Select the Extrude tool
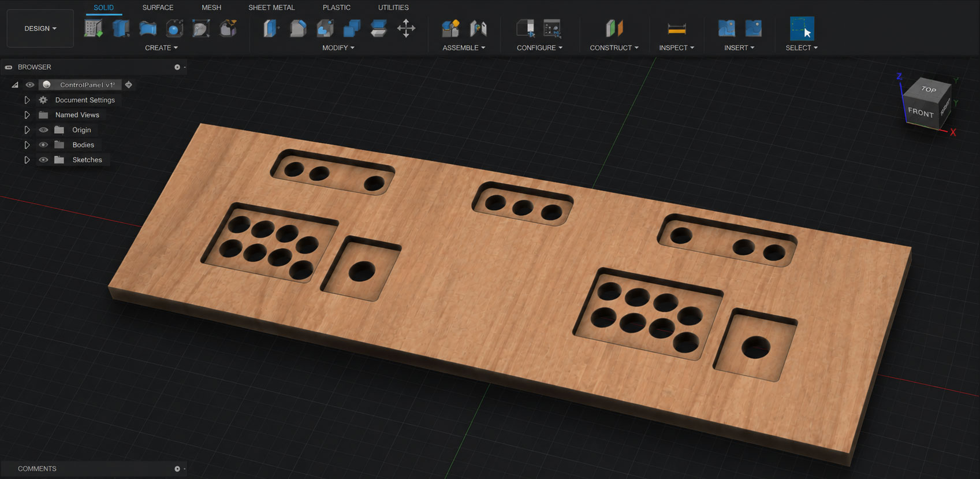The image size is (980, 479). (120, 28)
